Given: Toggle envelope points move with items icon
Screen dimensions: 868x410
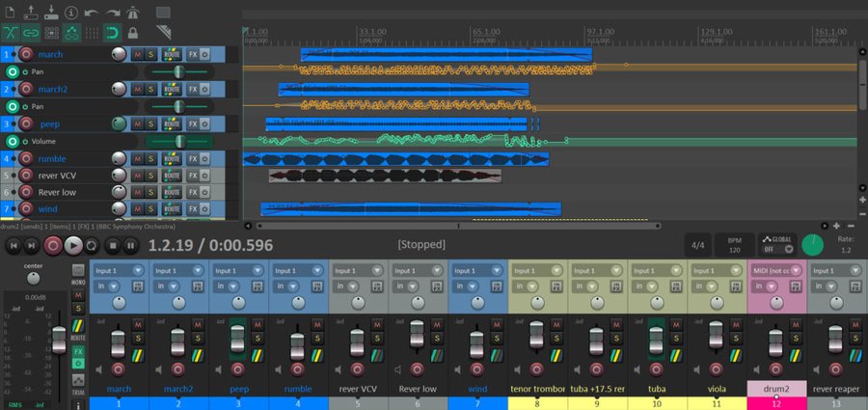Looking at the screenshot, I should coord(71,33).
